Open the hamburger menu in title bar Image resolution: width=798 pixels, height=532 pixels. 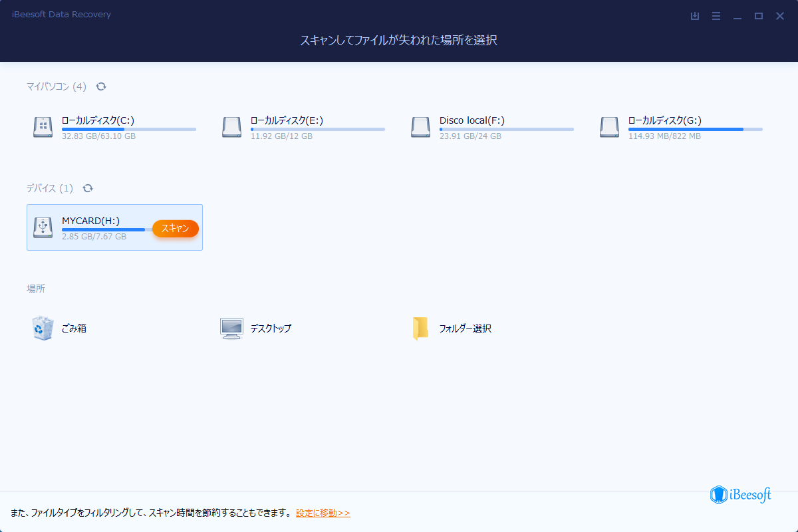click(716, 15)
